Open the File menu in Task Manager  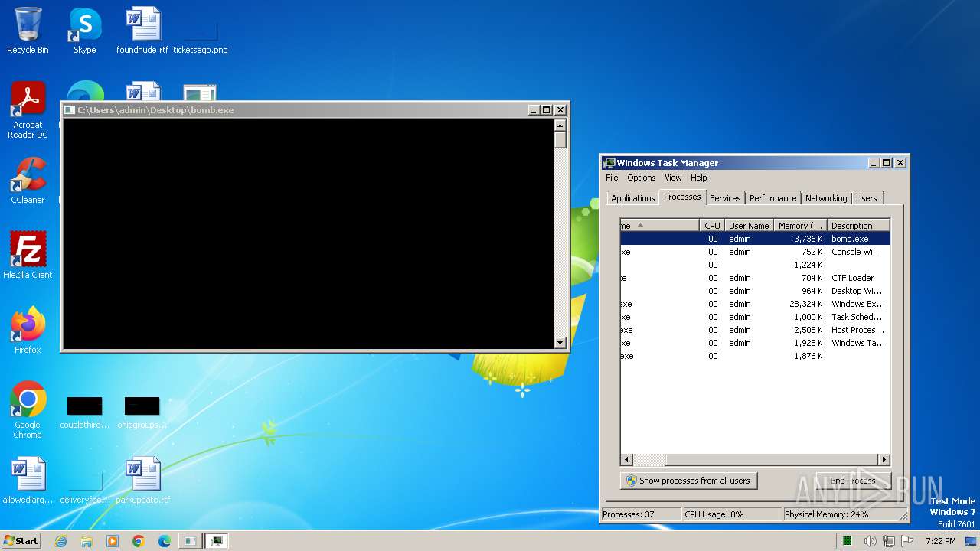(x=612, y=178)
